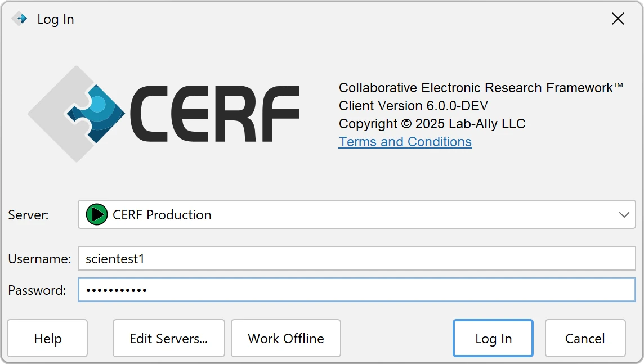
Task: Select CERF Production server entry
Action: [162, 214]
